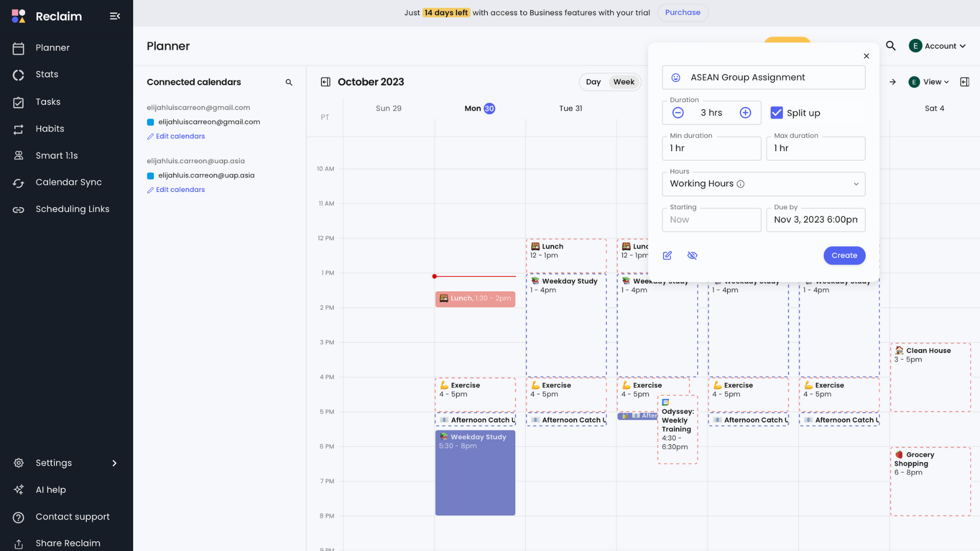Toggle the task visibility eye icon
Screen dimensions: 980x551
(692, 256)
